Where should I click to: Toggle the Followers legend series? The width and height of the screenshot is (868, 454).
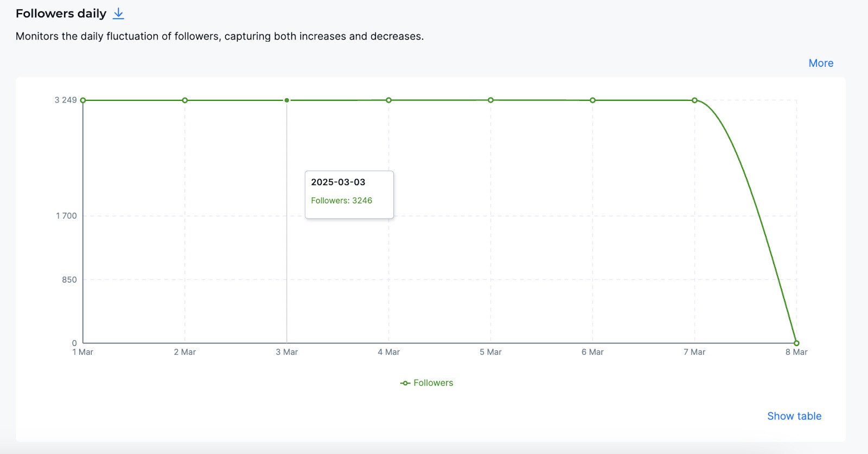pyautogui.click(x=426, y=383)
